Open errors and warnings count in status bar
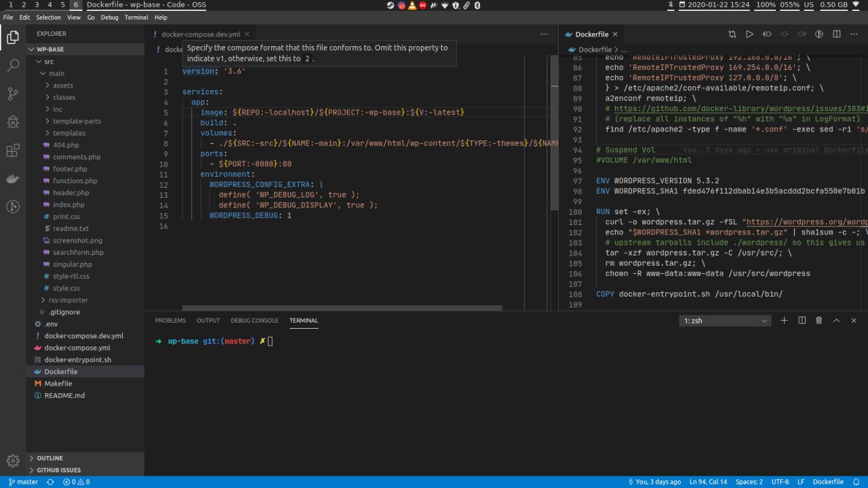 click(x=76, y=482)
